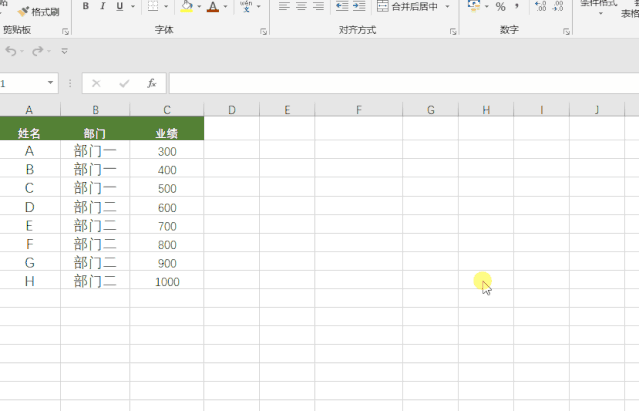The image size is (639, 411).
Task: Click the phonetic guide (wén) icon
Action: [x=246, y=6]
